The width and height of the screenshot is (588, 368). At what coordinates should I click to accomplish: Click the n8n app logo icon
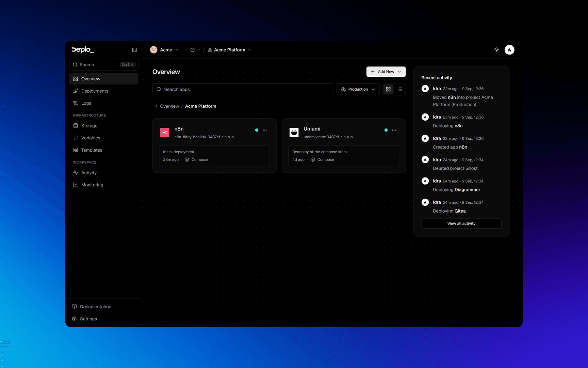[165, 132]
